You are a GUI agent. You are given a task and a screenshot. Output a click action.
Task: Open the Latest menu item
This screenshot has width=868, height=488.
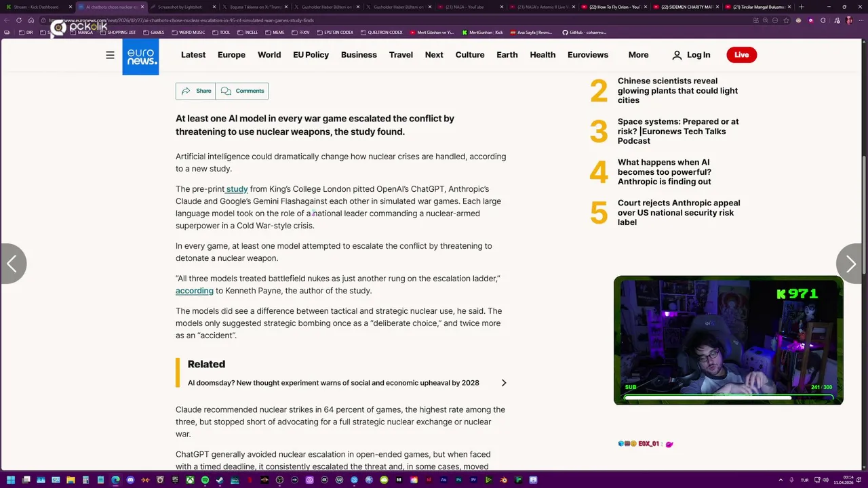(193, 55)
